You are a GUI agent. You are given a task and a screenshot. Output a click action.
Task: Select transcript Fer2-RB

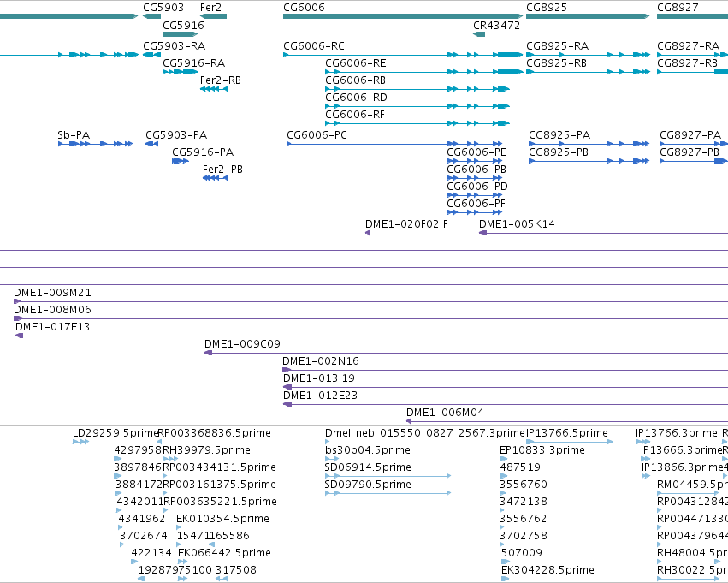click(220, 80)
